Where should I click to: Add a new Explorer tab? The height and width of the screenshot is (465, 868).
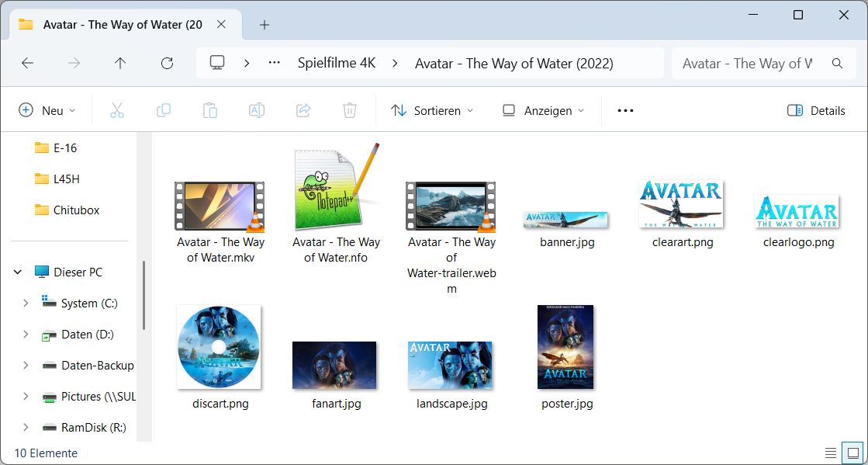coord(265,24)
